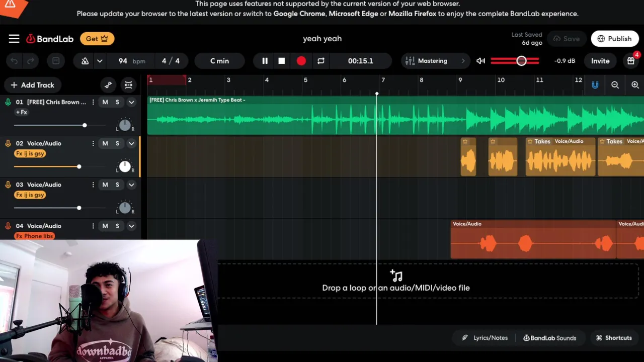Open track 03 Fx ij is gsy preset
644x362 pixels.
pos(30,195)
